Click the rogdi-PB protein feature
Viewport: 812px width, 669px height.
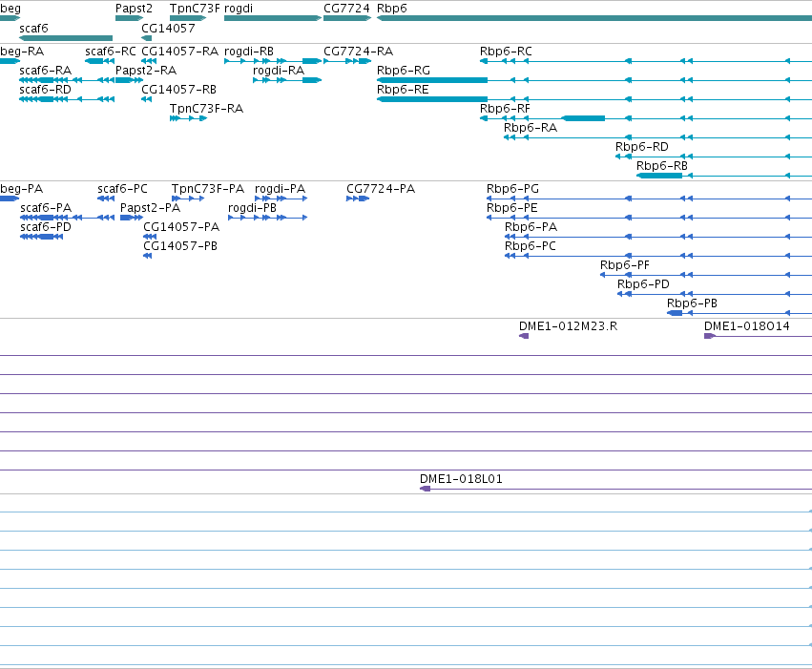point(268,218)
